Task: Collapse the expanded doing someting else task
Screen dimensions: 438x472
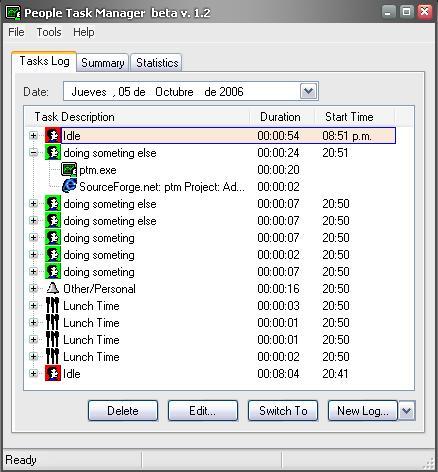Action: pos(33,153)
